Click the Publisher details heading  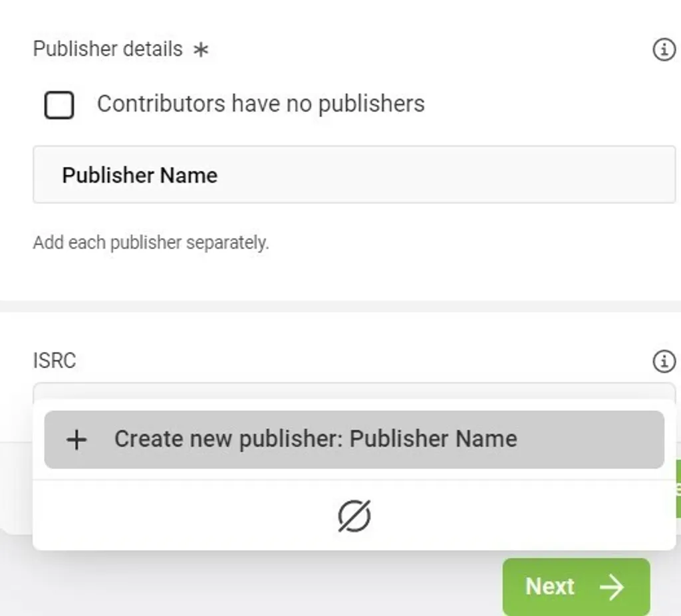108,49
